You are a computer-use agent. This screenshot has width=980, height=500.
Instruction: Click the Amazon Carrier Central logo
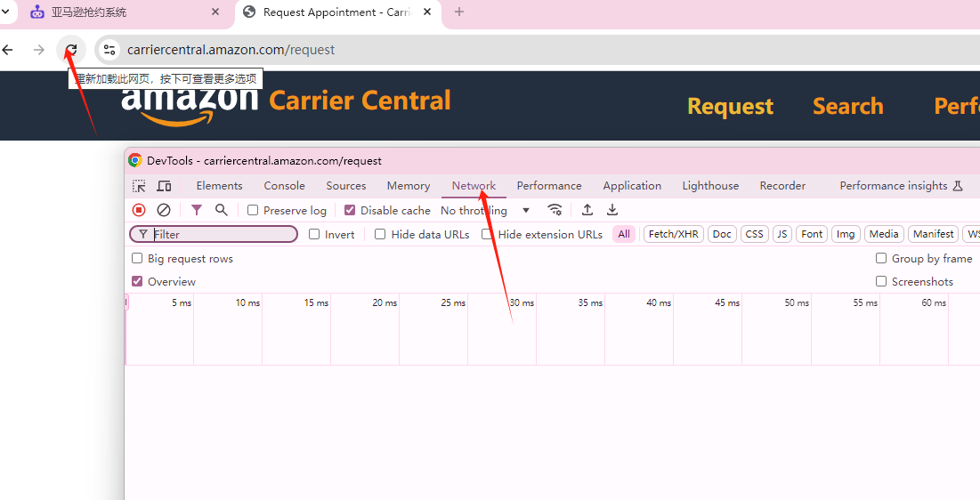[x=286, y=102]
